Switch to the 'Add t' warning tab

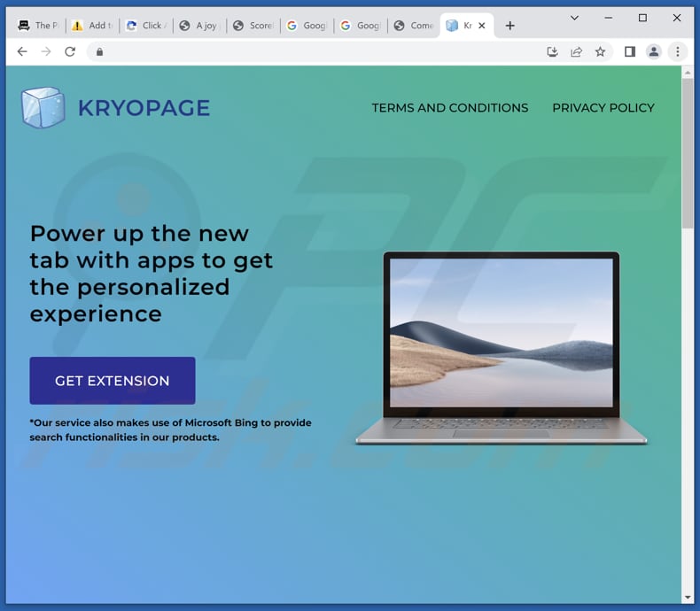[93, 26]
